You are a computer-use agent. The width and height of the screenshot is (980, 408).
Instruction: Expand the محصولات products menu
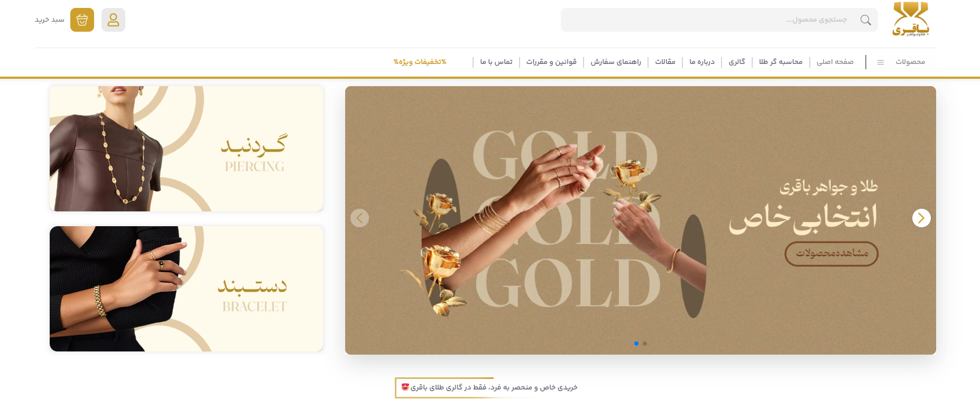[x=910, y=62]
